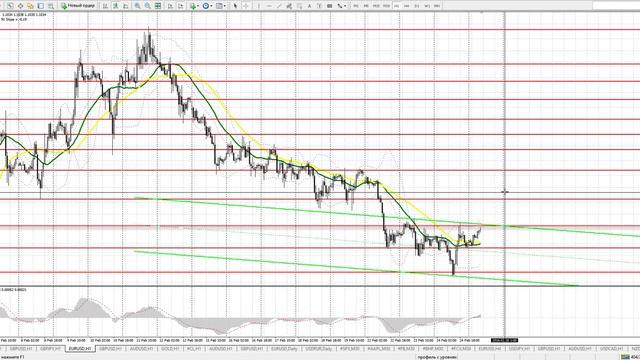Screen dimensions: 640x360
Task: Select the Cursor arrow tool
Action: pyautogui.click(x=235, y=6)
